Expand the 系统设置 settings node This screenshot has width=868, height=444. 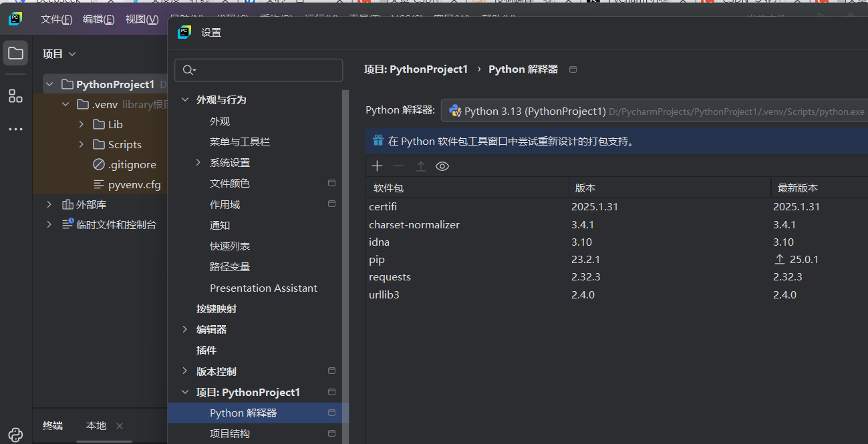point(198,162)
